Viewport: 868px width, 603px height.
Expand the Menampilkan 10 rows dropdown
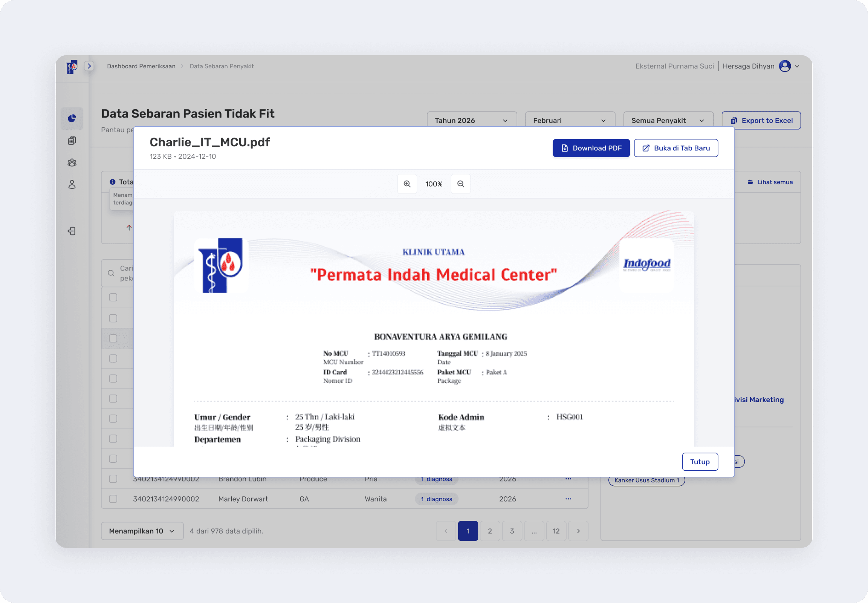click(142, 531)
